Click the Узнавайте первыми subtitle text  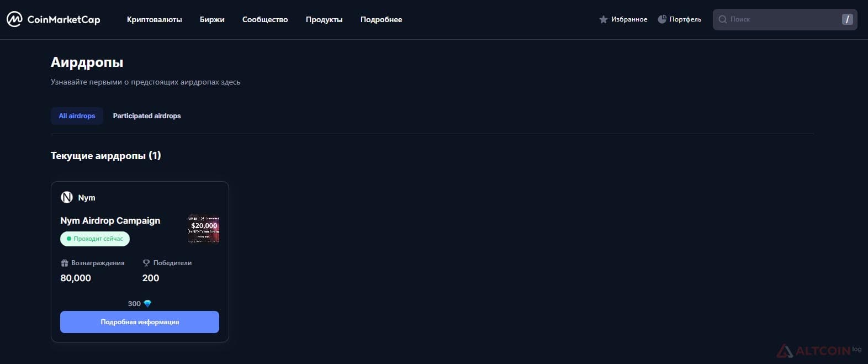146,82
